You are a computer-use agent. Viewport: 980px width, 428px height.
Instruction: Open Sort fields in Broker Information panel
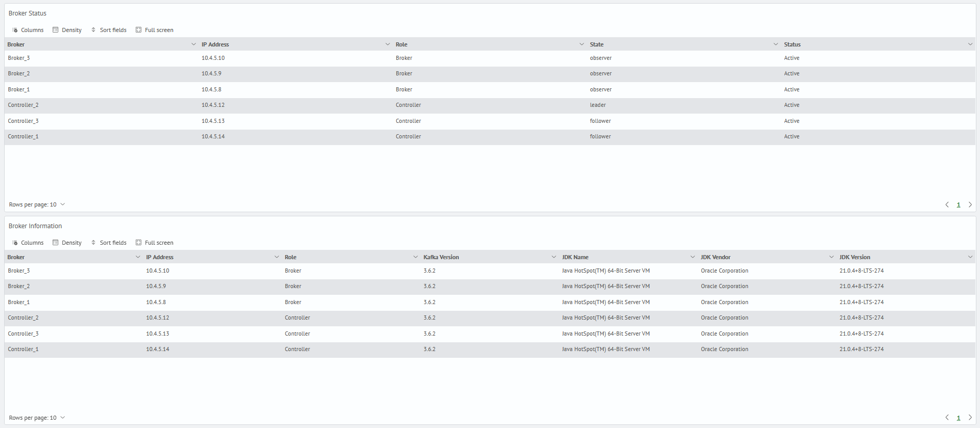click(109, 243)
